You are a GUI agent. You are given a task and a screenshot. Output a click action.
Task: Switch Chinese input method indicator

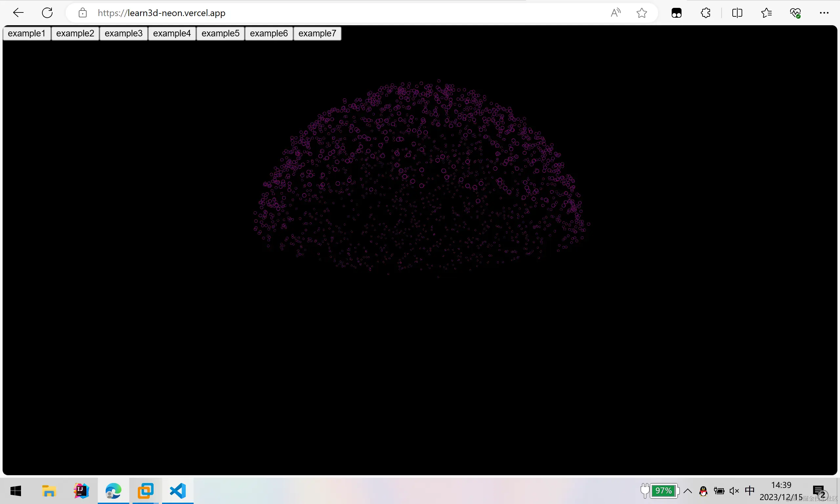(749, 491)
